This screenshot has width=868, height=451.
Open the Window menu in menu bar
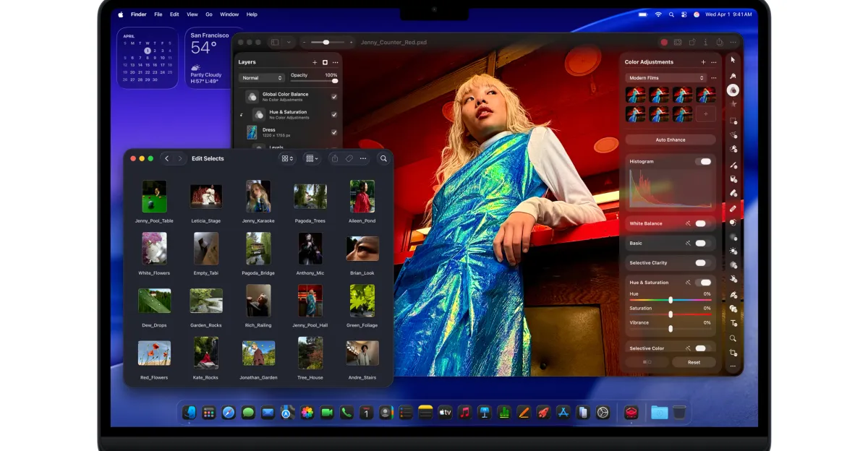coord(229,14)
